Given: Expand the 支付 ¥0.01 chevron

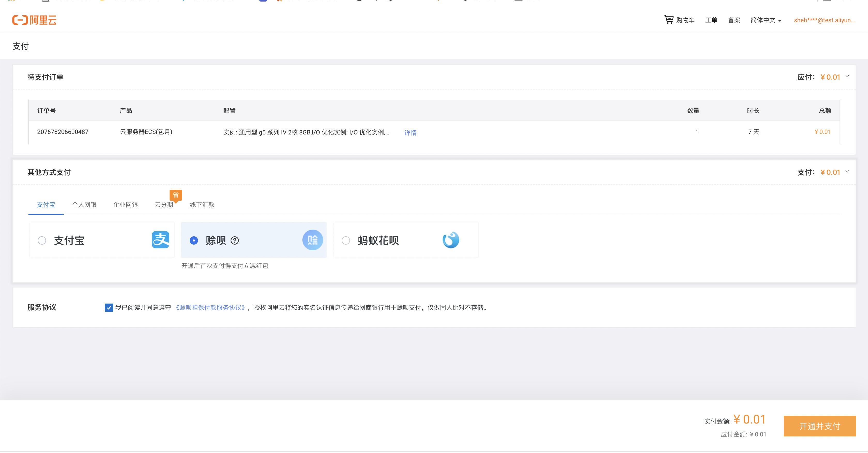Looking at the screenshot, I should [847, 172].
